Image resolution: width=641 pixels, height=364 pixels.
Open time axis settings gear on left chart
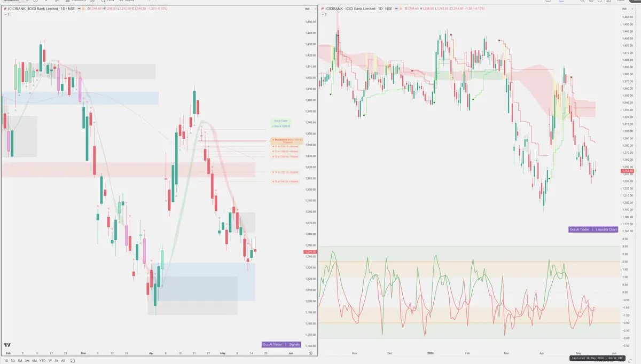click(x=311, y=353)
